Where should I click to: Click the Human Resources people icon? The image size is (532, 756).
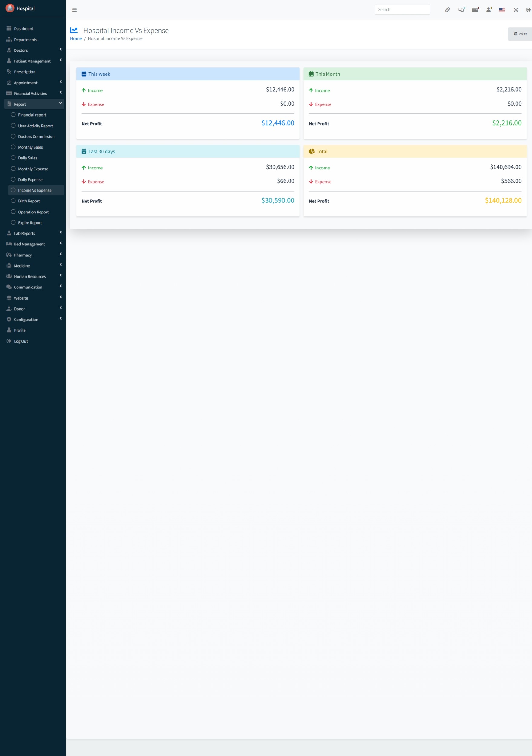click(9, 276)
